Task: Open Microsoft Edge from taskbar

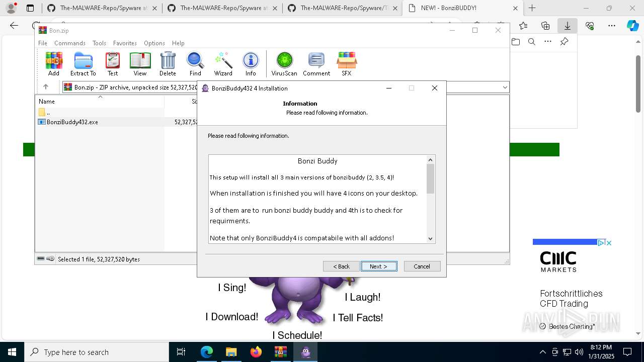Action: point(207,352)
